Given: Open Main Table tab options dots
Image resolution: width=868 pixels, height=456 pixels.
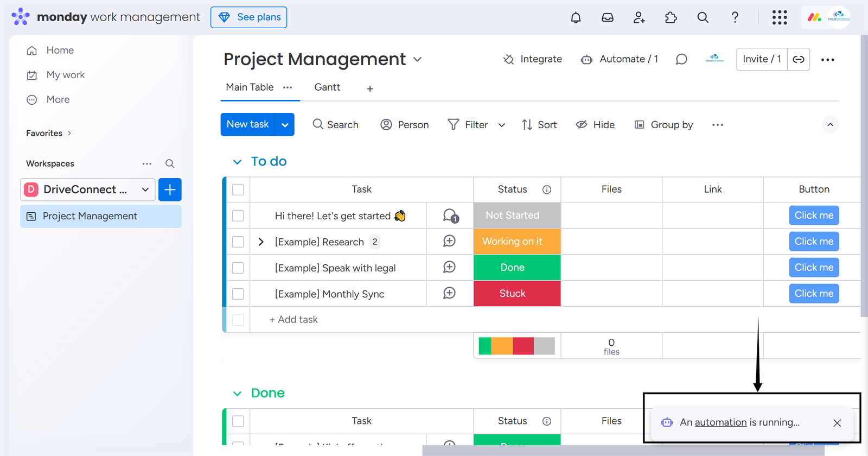Looking at the screenshot, I should 288,87.
